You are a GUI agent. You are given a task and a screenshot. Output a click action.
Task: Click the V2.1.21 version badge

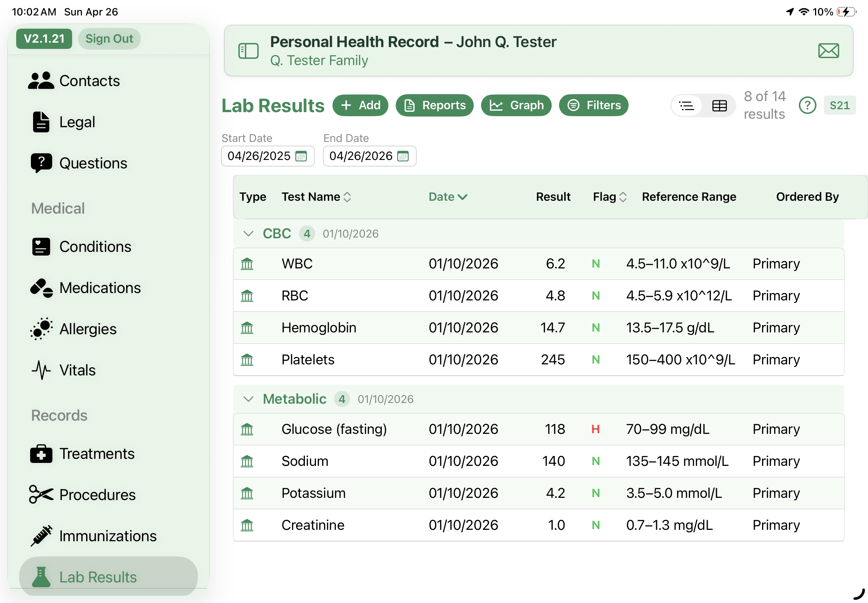coord(44,39)
